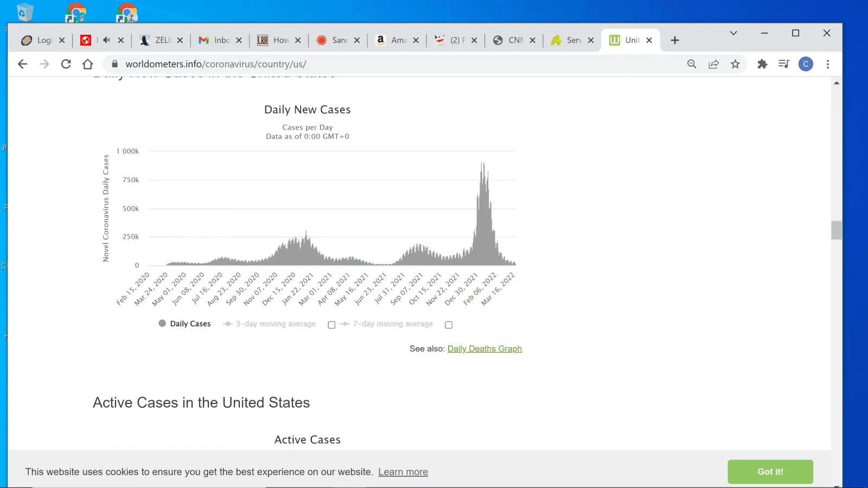Image resolution: width=868 pixels, height=488 pixels.
Task: Reload the worldometers page
Action: tap(66, 64)
